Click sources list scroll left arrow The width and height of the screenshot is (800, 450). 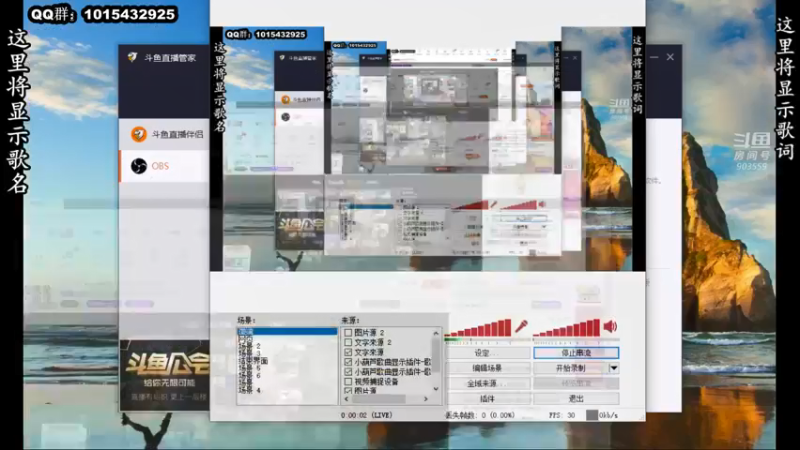(x=347, y=399)
